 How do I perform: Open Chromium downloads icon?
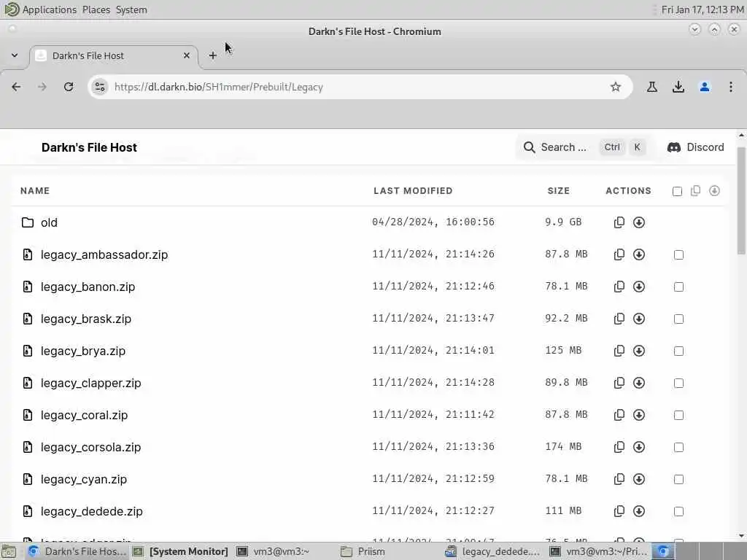678,87
